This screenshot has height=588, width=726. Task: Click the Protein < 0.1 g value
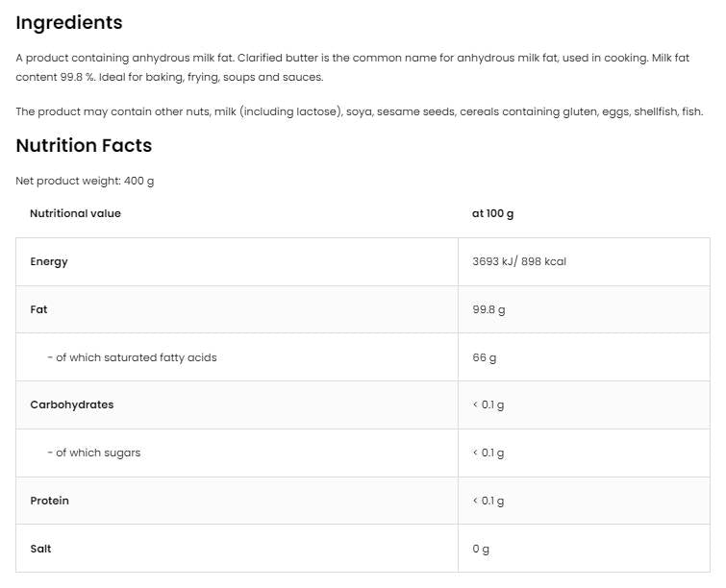pyautogui.click(x=488, y=501)
